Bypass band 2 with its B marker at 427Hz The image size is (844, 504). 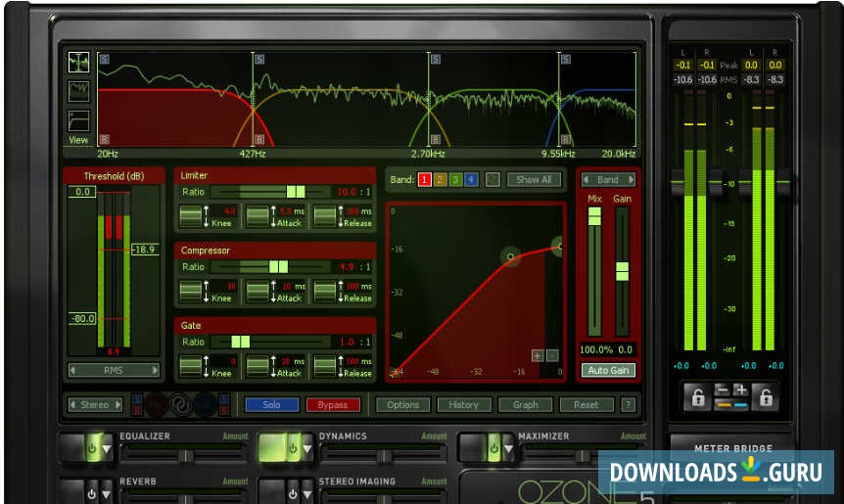click(x=259, y=139)
